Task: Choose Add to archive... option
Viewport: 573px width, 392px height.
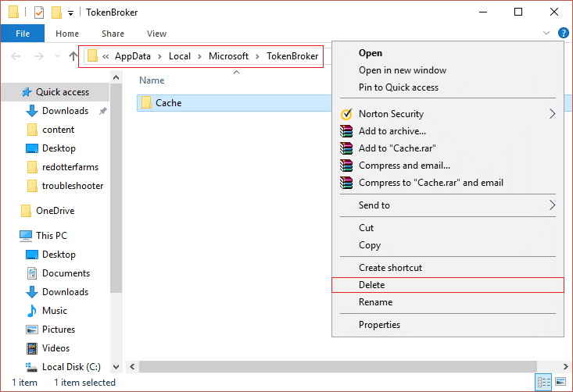Action: [448, 131]
